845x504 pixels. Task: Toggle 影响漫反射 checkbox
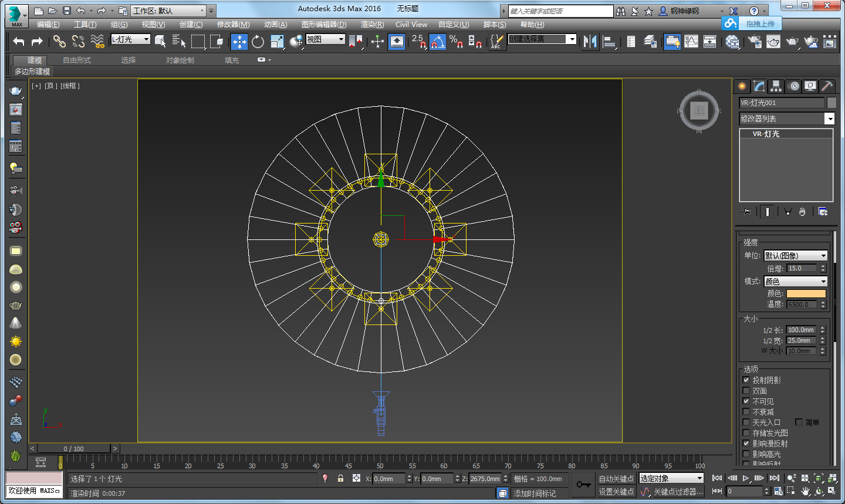[746, 444]
